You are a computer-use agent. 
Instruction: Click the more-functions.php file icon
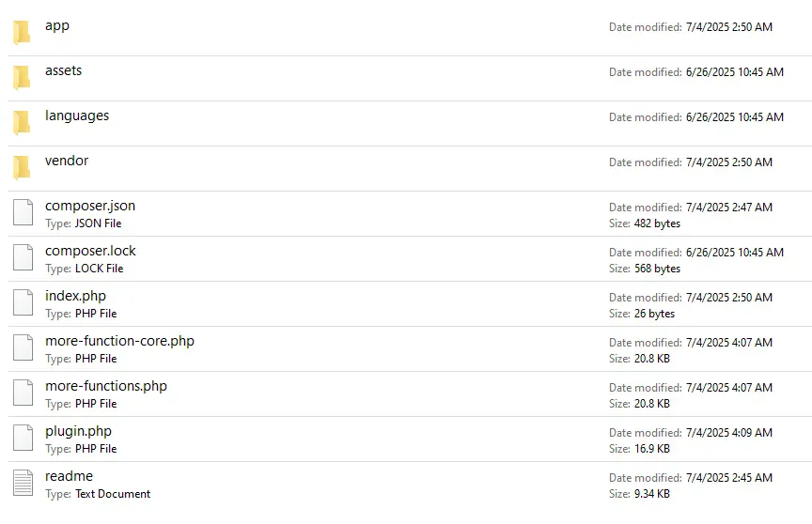tap(23, 393)
